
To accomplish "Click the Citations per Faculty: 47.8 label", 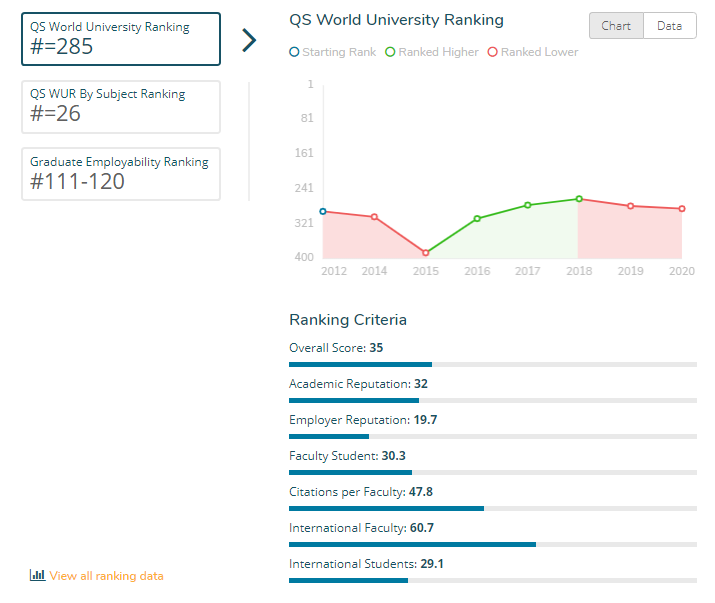I will coord(361,492).
